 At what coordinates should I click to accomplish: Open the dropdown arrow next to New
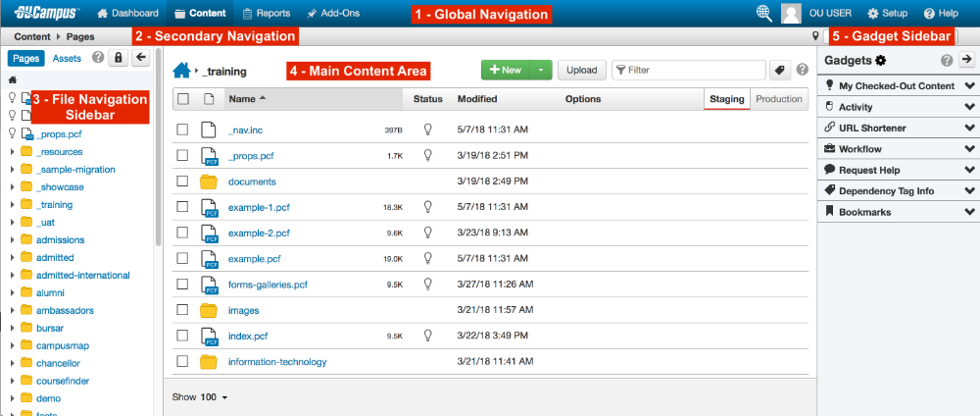541,71
